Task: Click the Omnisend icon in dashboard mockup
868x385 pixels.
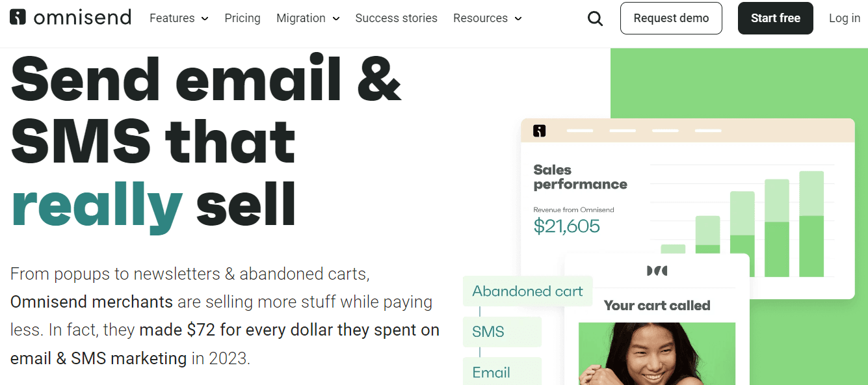Action: click(x=539, y=131)
